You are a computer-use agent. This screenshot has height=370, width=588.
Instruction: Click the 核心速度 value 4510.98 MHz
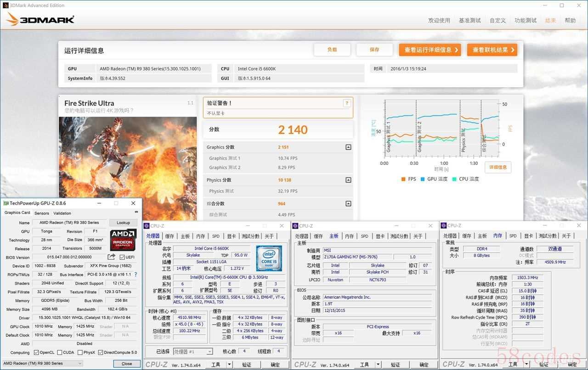point(190,318)
